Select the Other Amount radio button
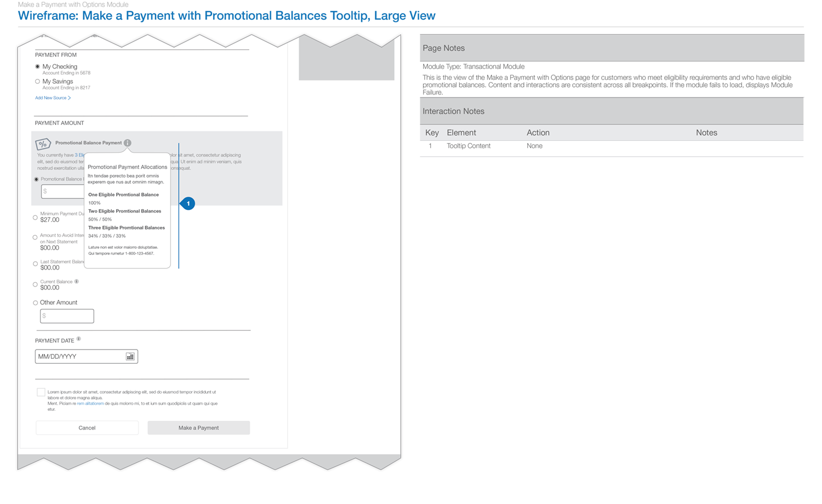 tap(35, 303)
